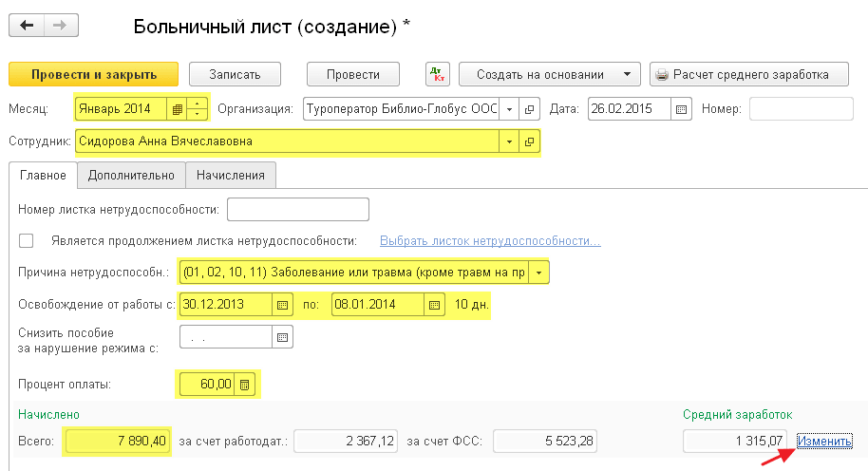868x471 pixels.
Task: Open calendar for the benefit reduction date
Action: tap(282, 337)
